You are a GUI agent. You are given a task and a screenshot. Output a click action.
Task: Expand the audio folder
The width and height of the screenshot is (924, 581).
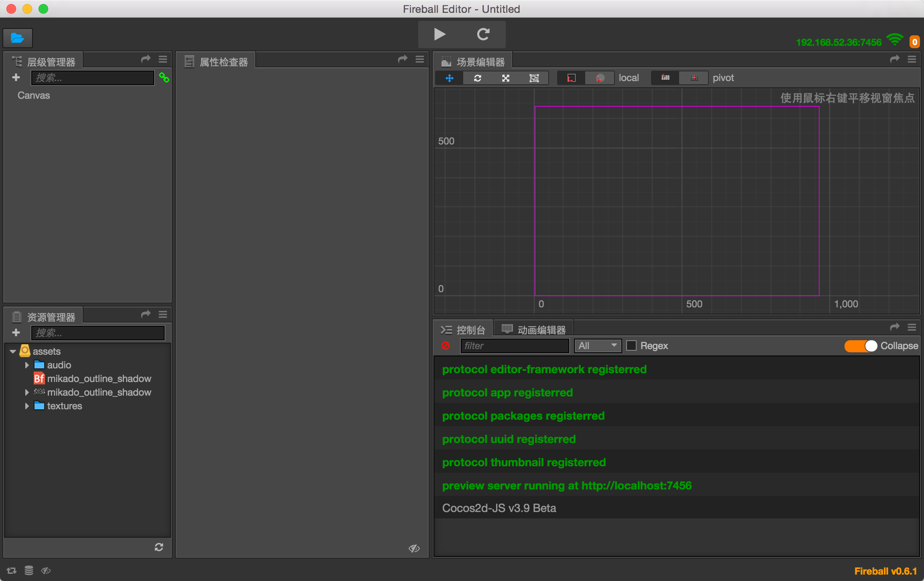pos(27,365)
